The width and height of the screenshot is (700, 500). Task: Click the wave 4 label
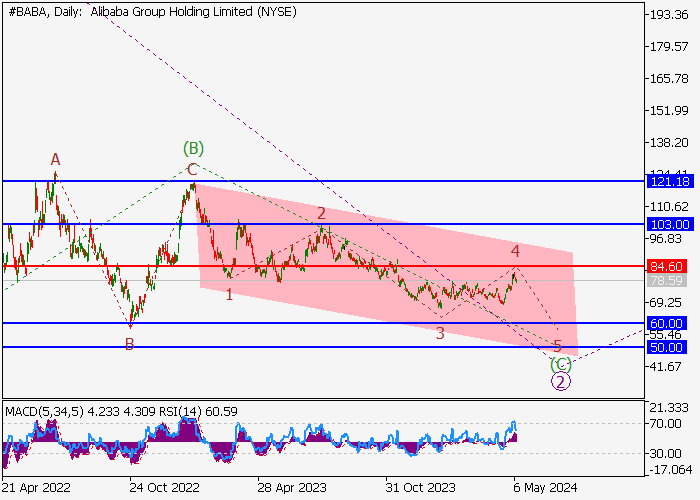[x=515, y=251]
